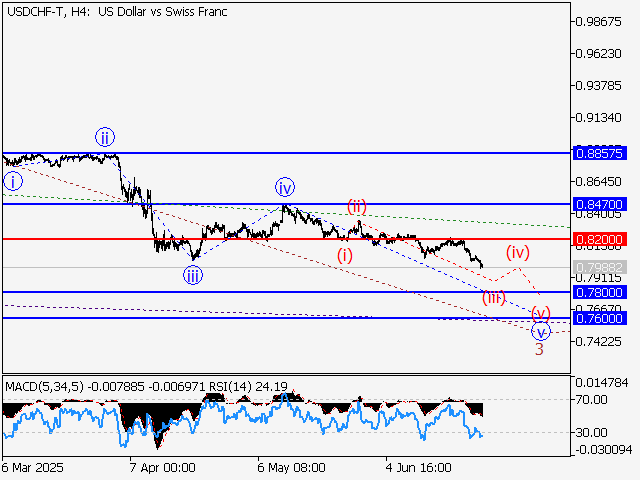Click the 0.84700 price level tag
Image resolution: width=640 pixels, height=480 pixels.
point(600,204)
